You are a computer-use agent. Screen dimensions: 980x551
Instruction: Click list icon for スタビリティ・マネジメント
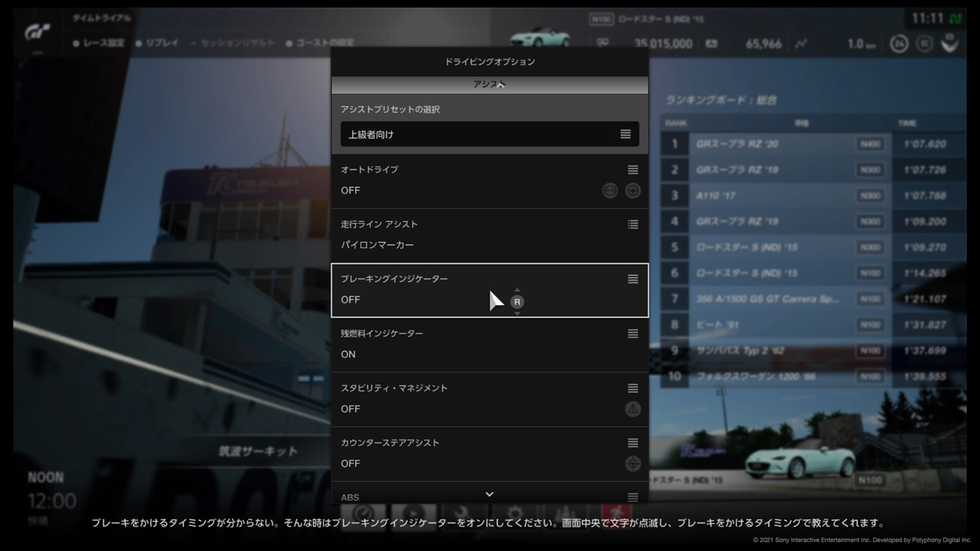633,389
